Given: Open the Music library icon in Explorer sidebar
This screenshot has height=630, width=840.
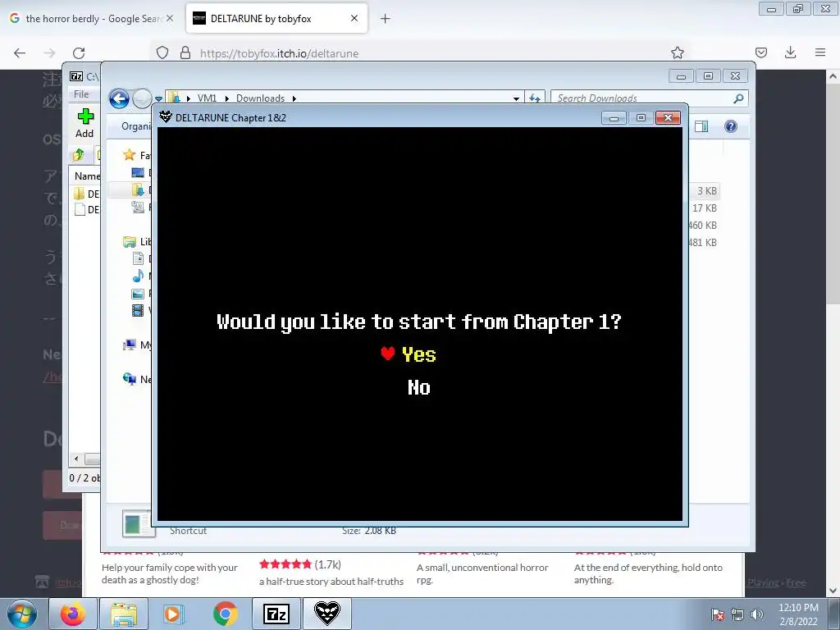Looking at the screenshot, I should [138, 276].
